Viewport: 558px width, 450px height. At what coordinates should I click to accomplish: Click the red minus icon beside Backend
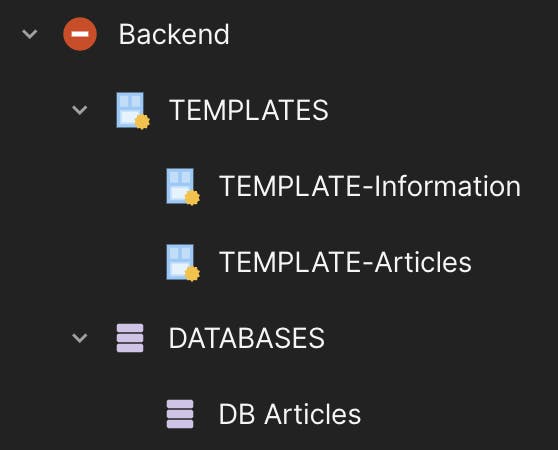(x=80, y=34)
